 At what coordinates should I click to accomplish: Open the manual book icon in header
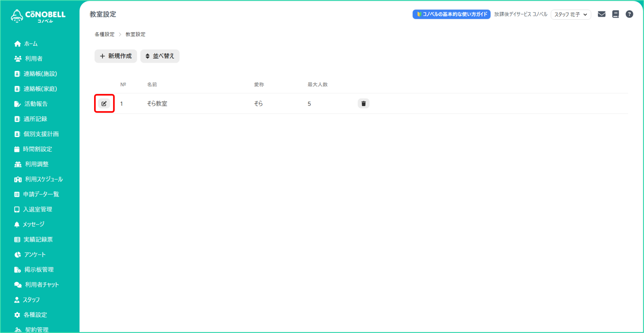click(615, 14)
